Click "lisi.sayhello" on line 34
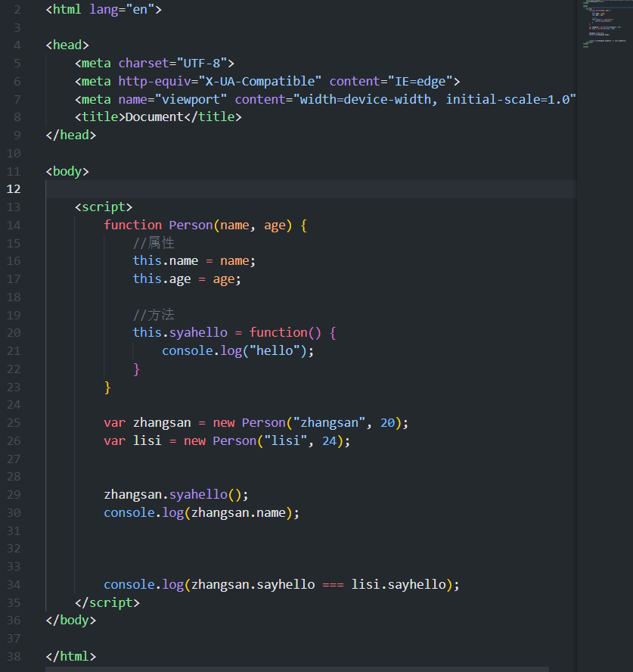This screenshot has width=633, height=672. point(399,585)
